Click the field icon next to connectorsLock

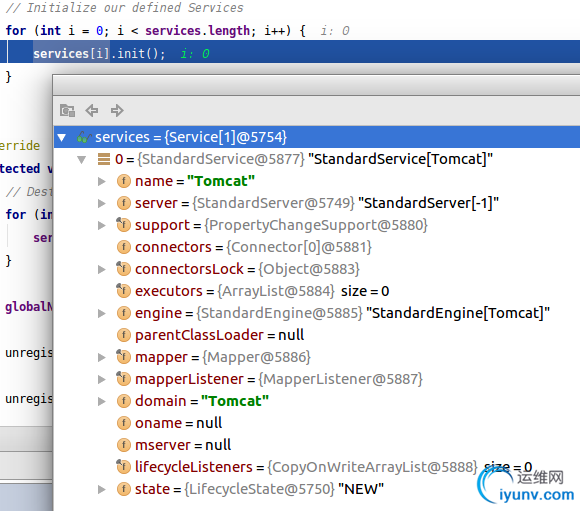pos(124,269)
